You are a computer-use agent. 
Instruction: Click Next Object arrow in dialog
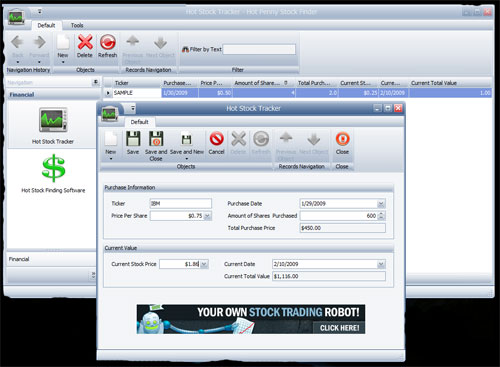pos(314,139)
